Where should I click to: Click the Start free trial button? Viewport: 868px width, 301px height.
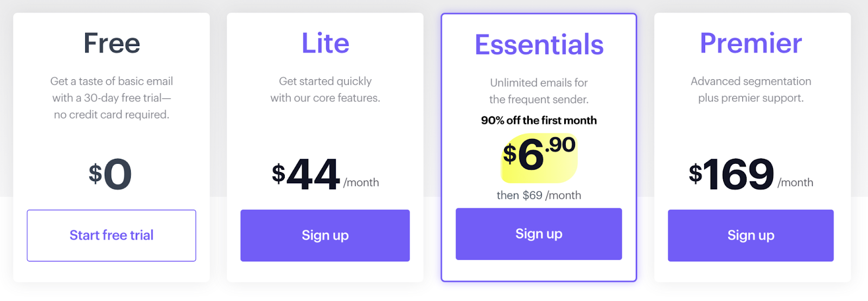point(111,235)
